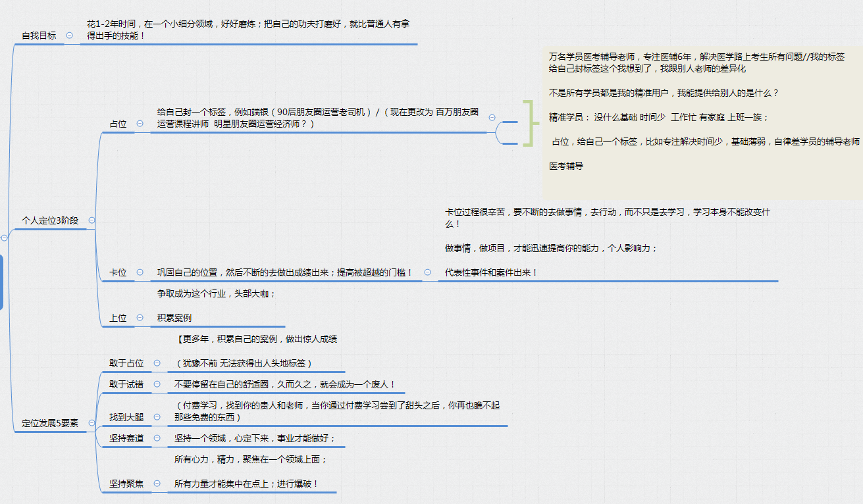The height and width of the screenshot is (504, 863).
Task: Select the 占位 topic label
Action: click(x=118, y=124)
